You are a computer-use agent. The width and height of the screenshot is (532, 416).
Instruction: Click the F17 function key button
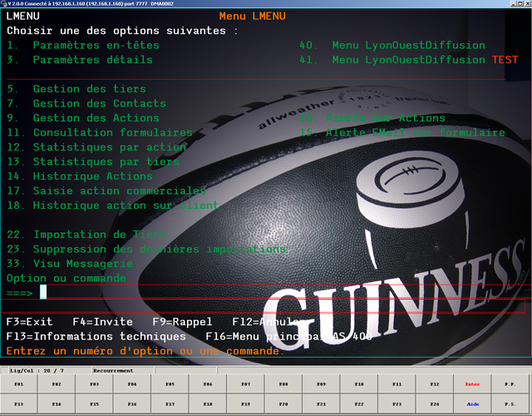click(x=170, y=404)
